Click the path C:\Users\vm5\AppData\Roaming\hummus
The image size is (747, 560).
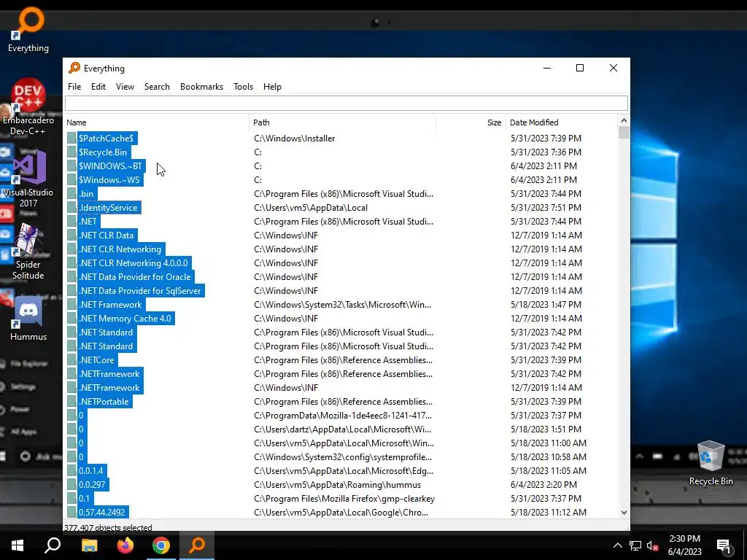[337, 485]
